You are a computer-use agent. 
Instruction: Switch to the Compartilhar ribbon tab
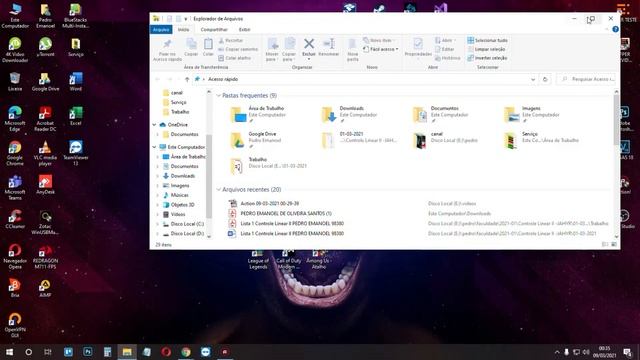pos(214,29)
